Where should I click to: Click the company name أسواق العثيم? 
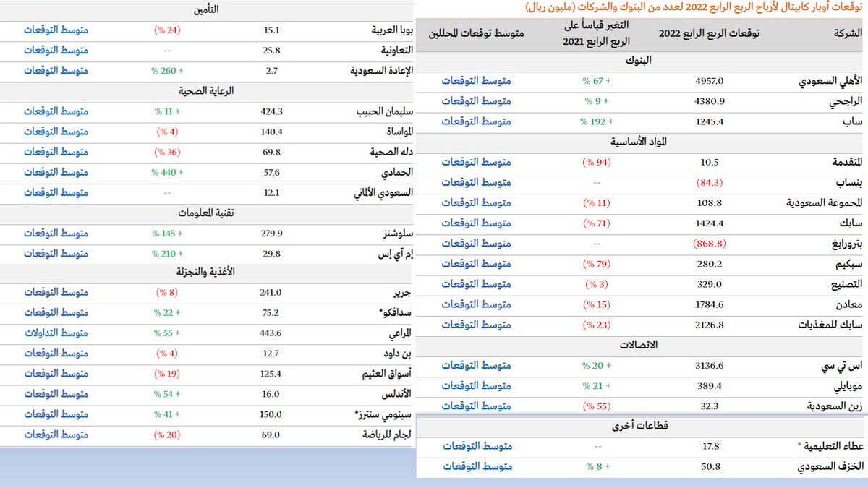[388, 374]
